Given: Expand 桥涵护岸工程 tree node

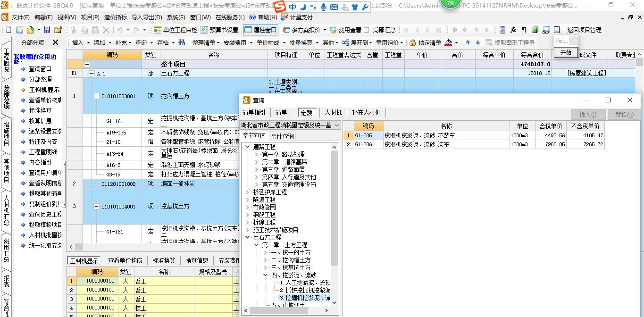Looking at the screenshot, I should click(247, 192).
